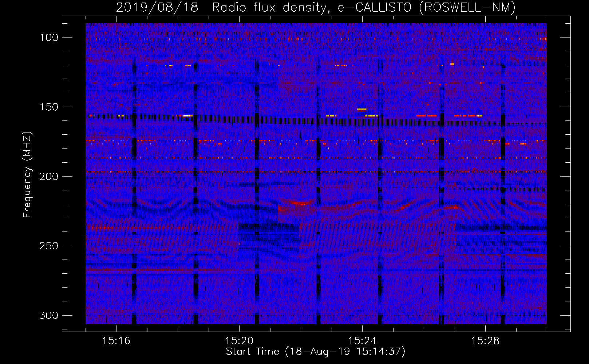Click the 15:28 time tick label

pos(485,341)
